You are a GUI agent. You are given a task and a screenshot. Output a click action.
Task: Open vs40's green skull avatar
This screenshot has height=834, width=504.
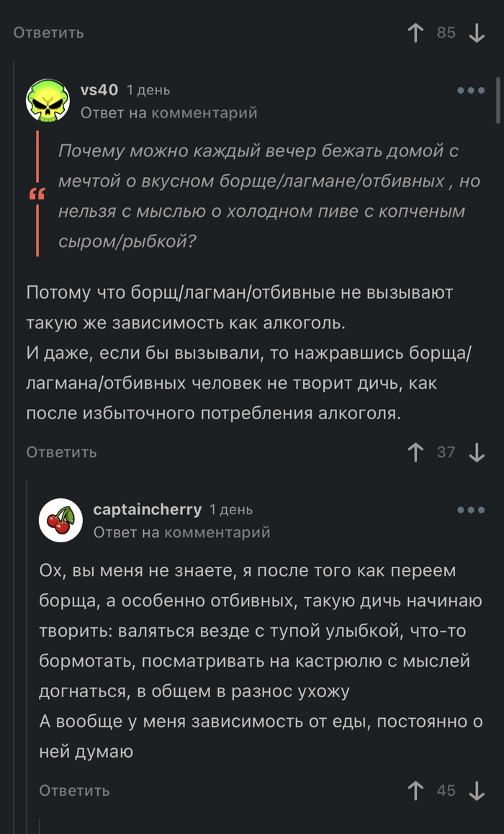click(48, 100)
